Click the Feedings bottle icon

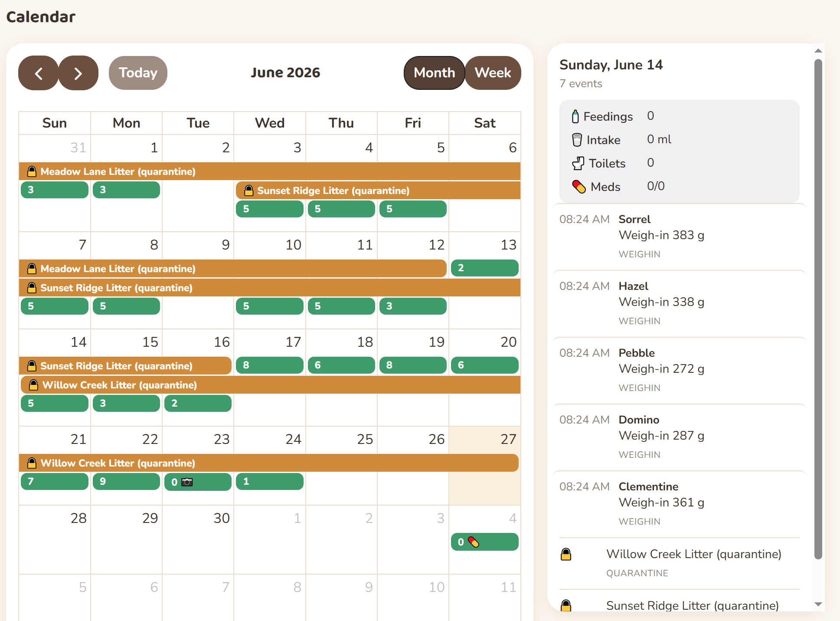(x=575, y=116)
